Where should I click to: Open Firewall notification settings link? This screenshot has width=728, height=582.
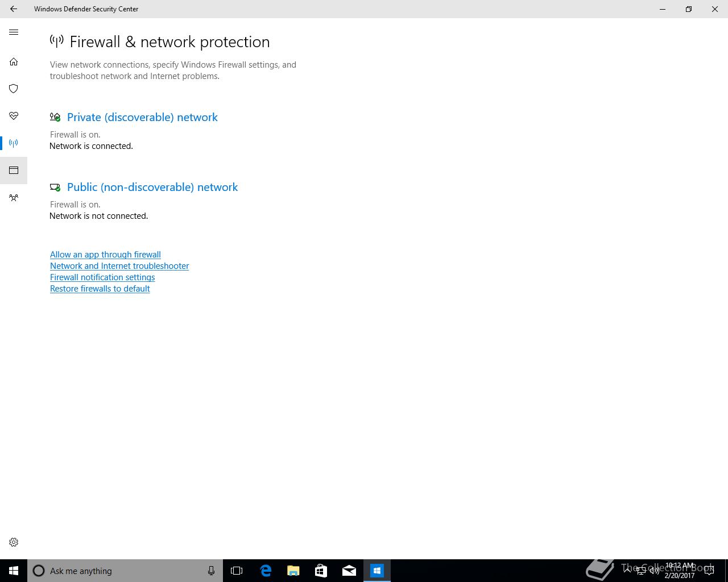point(102,277)
